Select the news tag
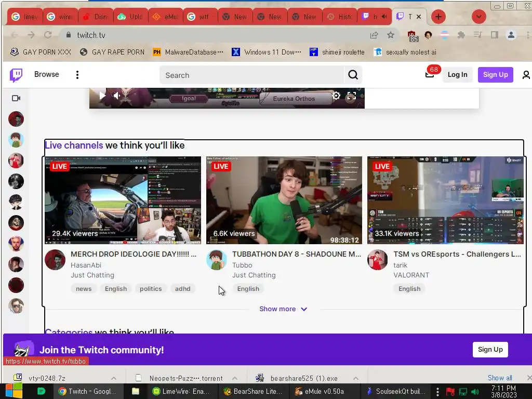 [84, 289]
